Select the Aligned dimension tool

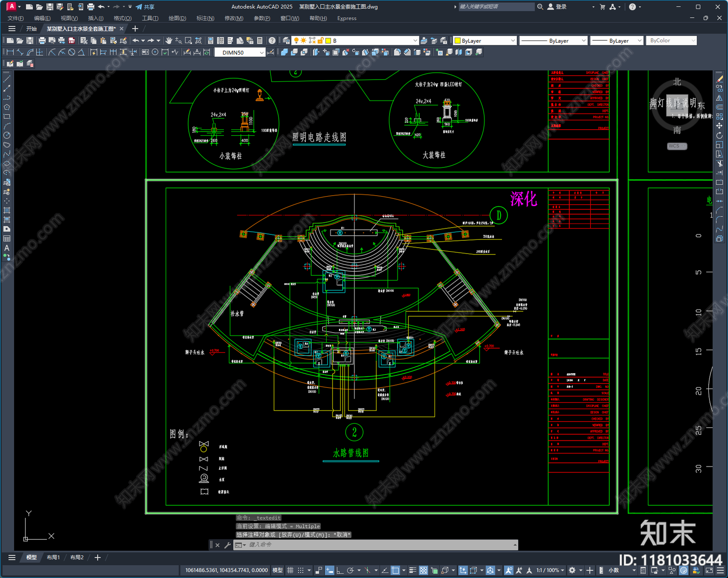point(20,52)
